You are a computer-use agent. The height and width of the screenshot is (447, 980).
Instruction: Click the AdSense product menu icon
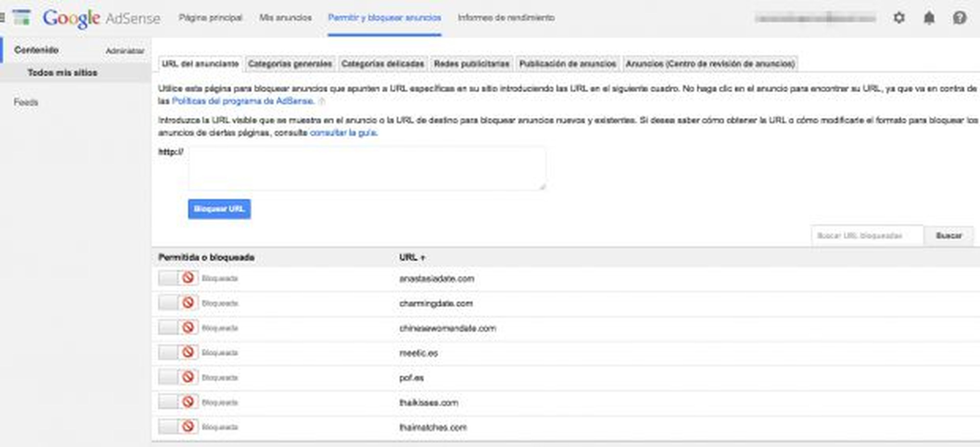point(21,17)
